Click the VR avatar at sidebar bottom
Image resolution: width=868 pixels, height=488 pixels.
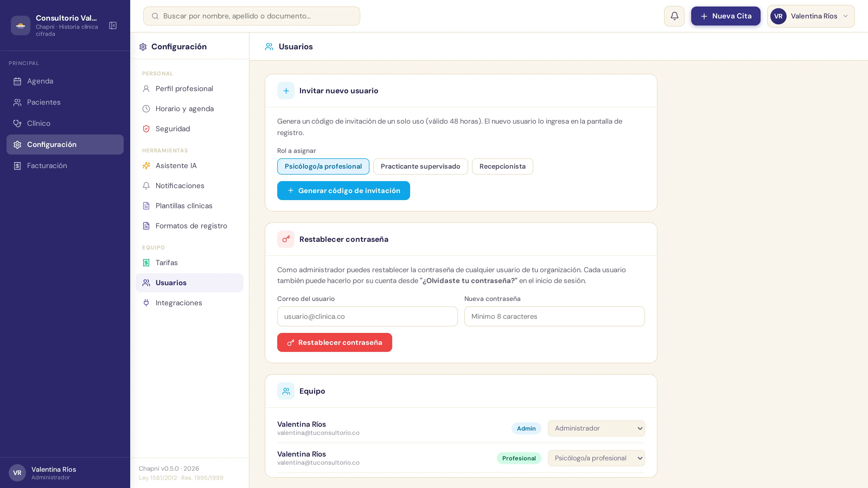tap(17, 473)
